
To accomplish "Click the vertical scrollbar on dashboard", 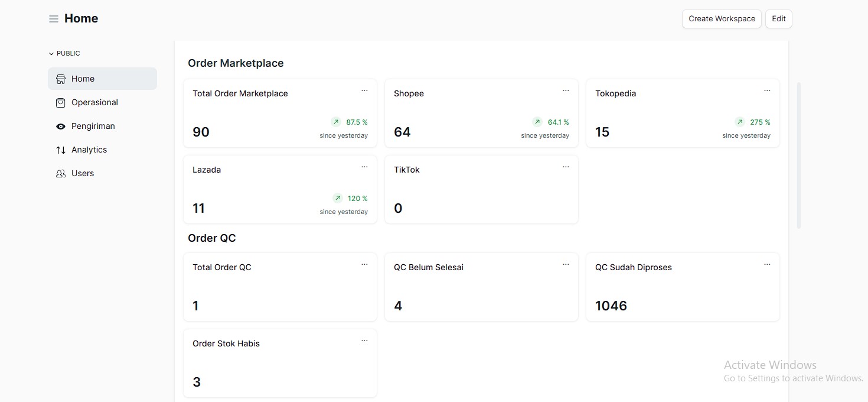I will click(x=799, y=155).
